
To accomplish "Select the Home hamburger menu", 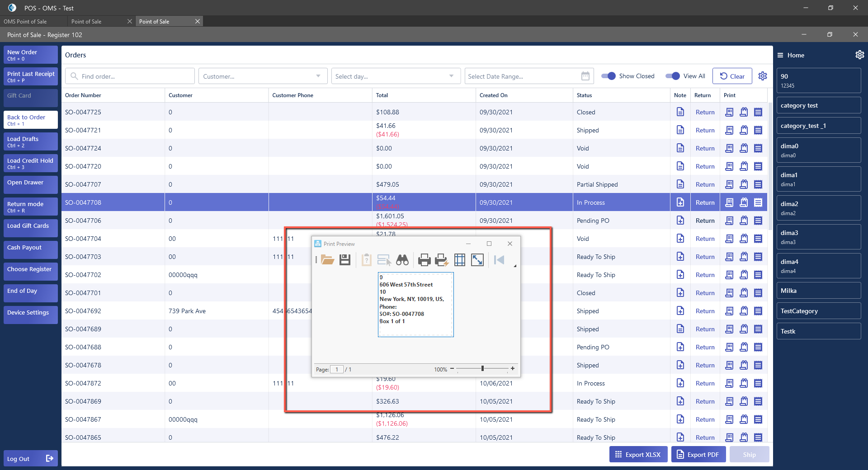I will 780,55.
